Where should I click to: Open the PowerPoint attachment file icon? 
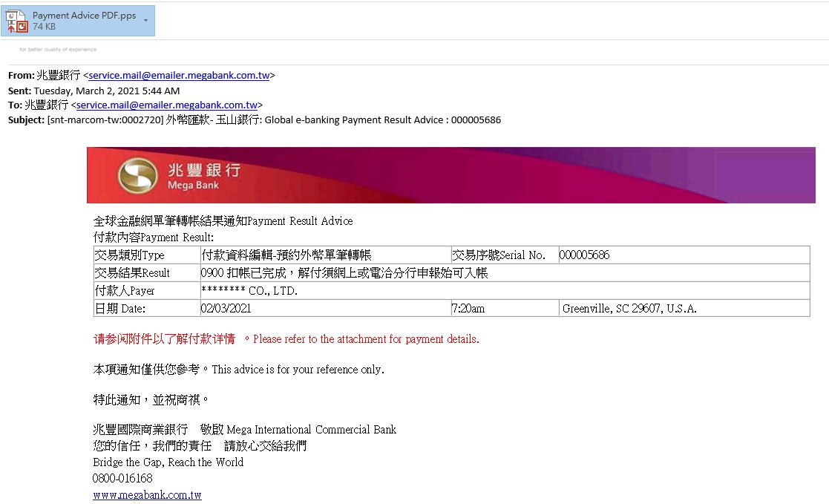(x=16, y=21)
